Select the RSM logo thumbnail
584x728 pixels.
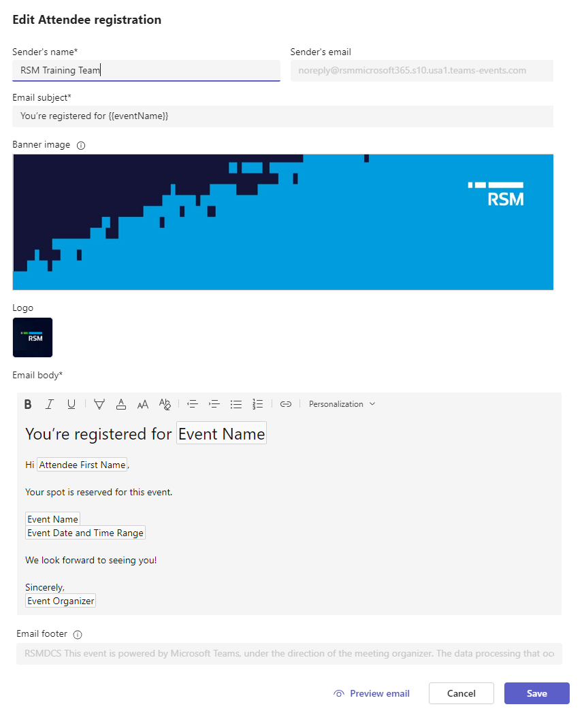tap(32, 337)
